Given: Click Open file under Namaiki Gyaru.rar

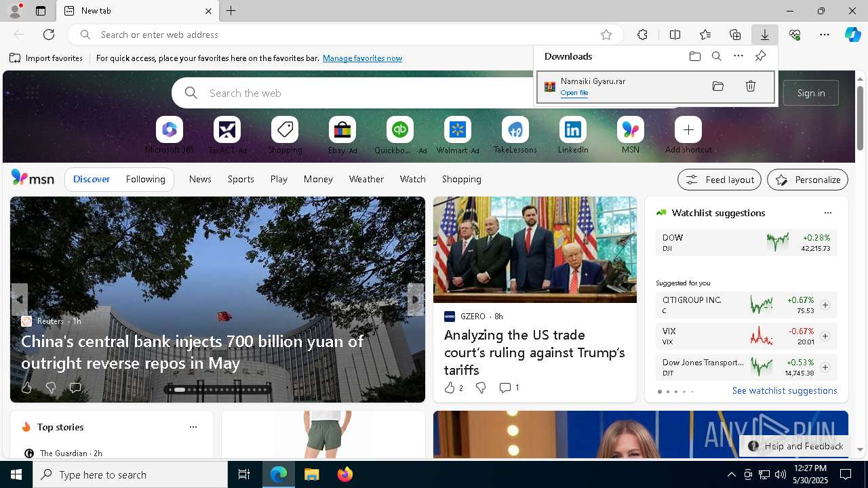Looking at the screenshot, I should tap(574, 93).
